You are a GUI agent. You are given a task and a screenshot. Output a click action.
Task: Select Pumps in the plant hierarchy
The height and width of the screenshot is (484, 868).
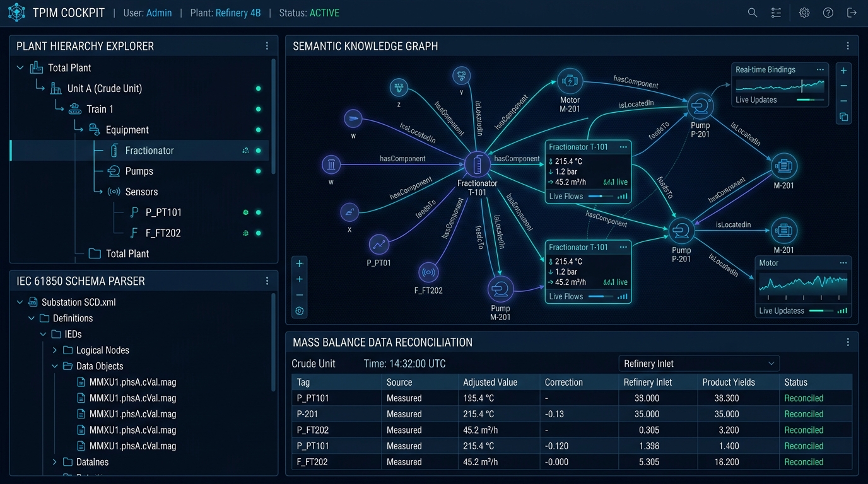139,171
